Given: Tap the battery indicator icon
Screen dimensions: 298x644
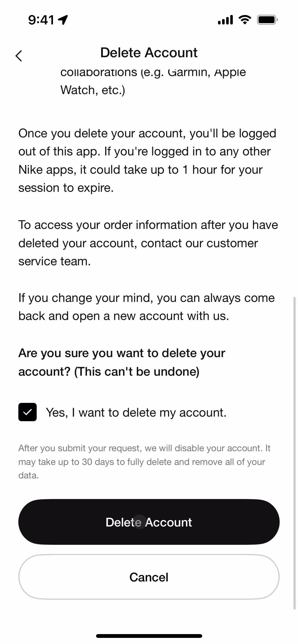Looking at the screenshot, I should coord(267,20).
